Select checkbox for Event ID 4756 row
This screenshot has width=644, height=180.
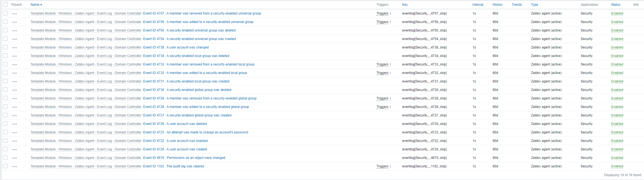5,22
